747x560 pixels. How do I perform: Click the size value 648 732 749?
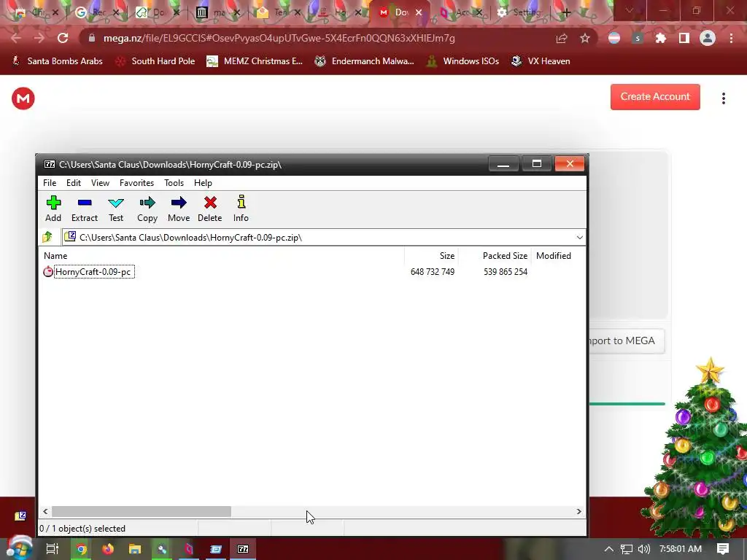click(x=432, y=272)
